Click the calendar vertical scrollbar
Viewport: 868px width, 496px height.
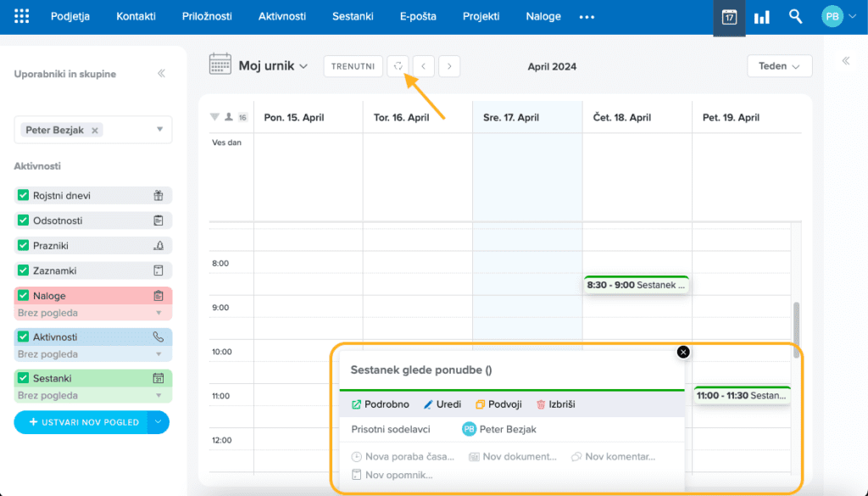tap(795, 326)
